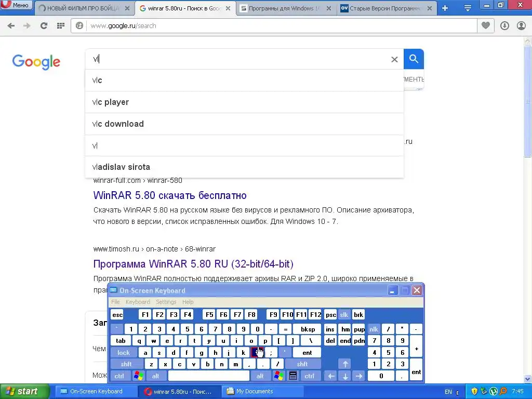
Task: Switch to the НОВЫЙ ФИЛЬМ ПРО БОЙЦА tab
Action: pos(84,8)
